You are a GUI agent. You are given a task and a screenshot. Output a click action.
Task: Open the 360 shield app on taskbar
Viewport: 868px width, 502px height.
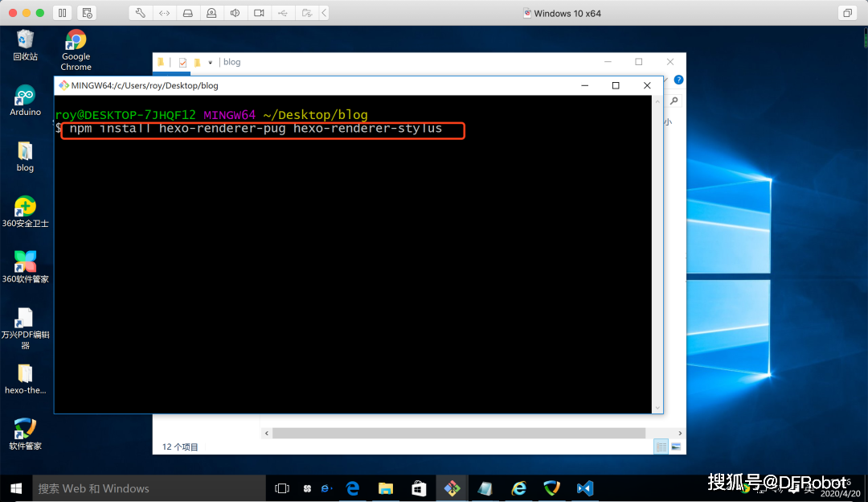coord(552,488)
